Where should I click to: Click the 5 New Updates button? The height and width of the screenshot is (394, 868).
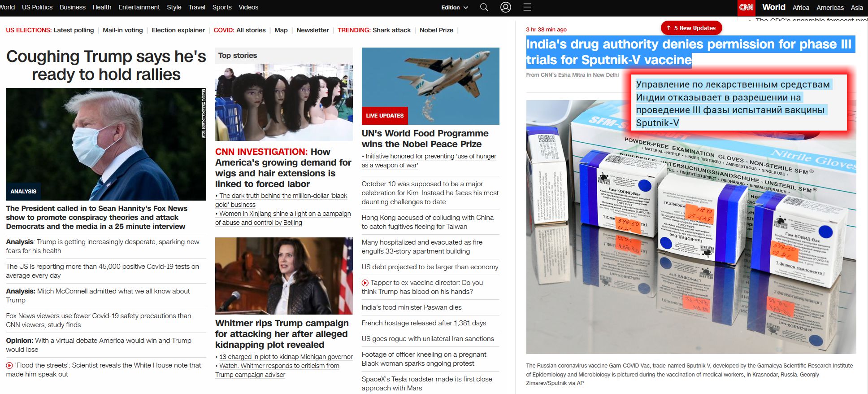pyautogui.click(x=691, y=28)
